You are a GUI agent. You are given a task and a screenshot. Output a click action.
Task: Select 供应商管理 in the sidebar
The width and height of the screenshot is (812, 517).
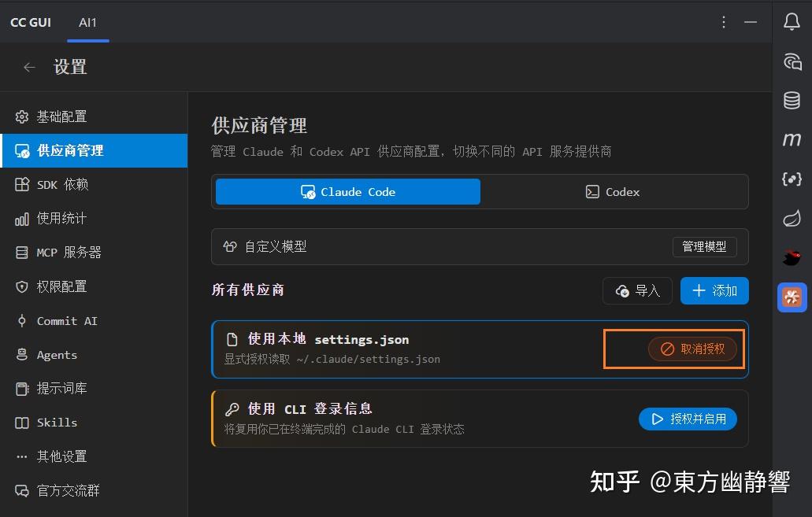(94, 150)
